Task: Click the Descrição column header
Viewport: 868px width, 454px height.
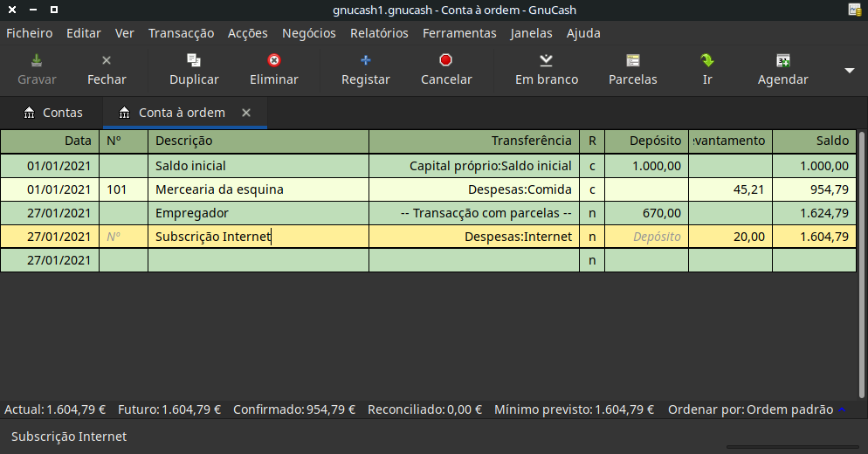Action: [258, 141]
